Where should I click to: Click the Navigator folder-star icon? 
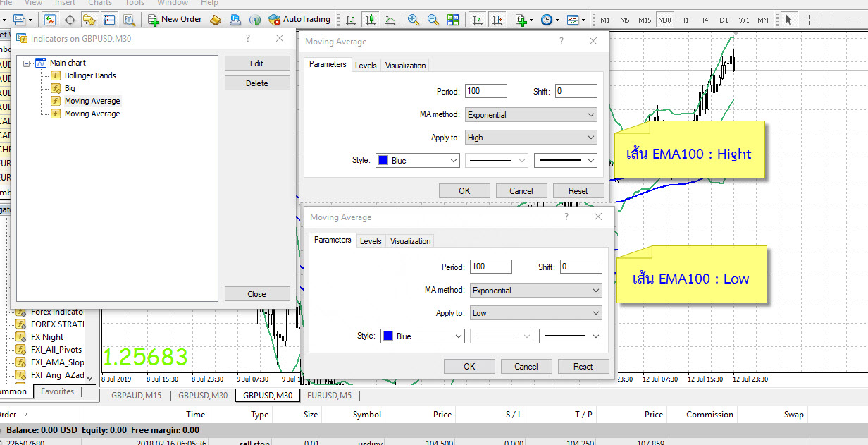(x=89, y=20)
